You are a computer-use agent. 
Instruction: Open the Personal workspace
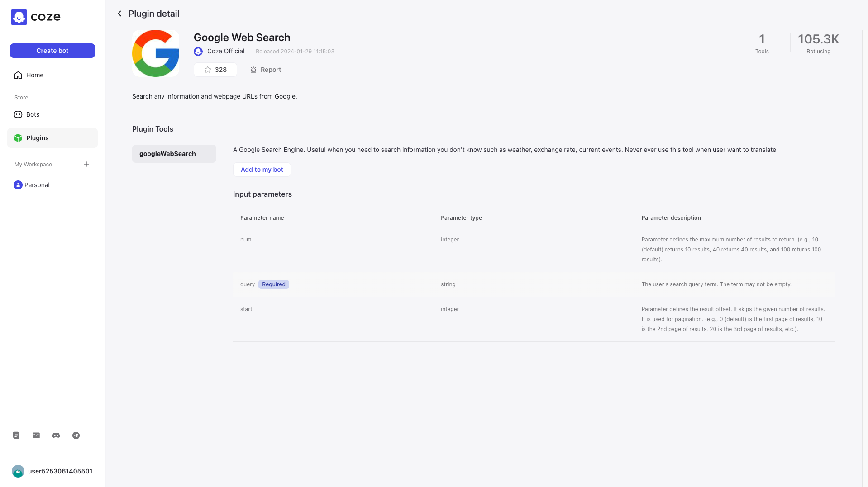[x=37, y=185]
